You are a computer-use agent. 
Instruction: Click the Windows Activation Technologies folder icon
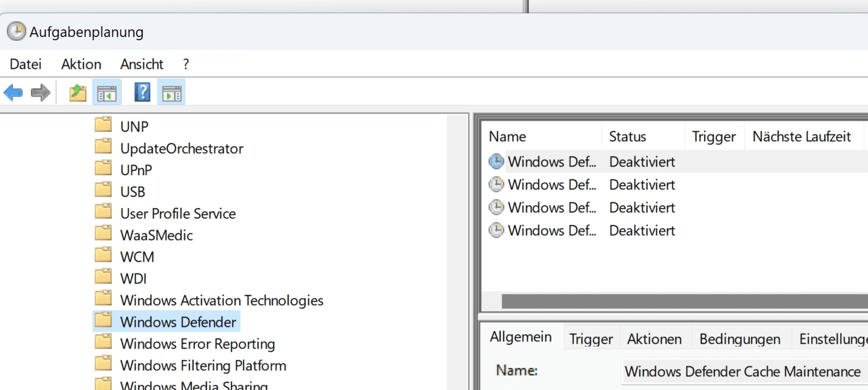103,298
